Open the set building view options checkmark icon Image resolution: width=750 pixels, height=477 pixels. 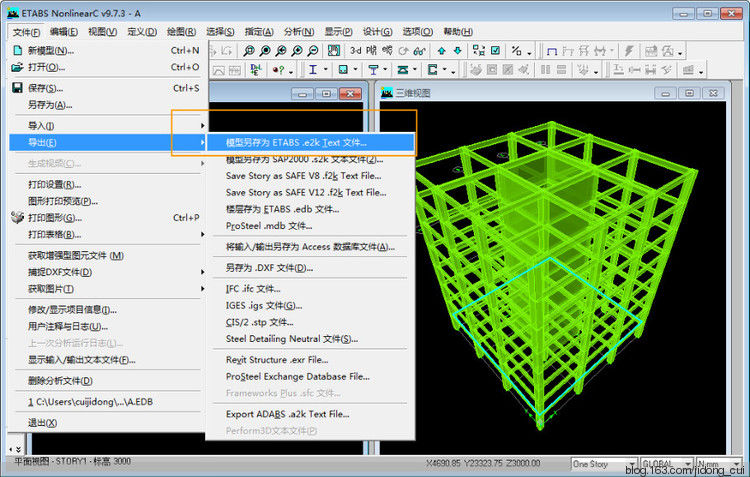coord(496,51)
